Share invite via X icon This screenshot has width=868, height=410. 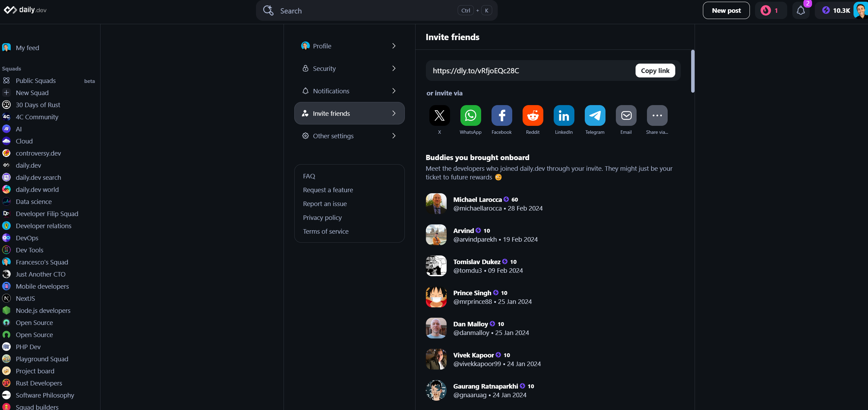pos(439,115)
